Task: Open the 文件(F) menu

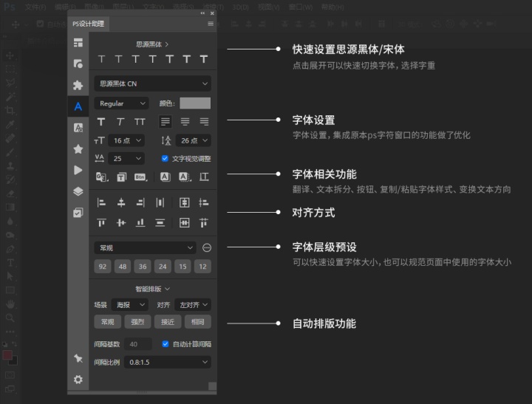Action: [35, 7]
